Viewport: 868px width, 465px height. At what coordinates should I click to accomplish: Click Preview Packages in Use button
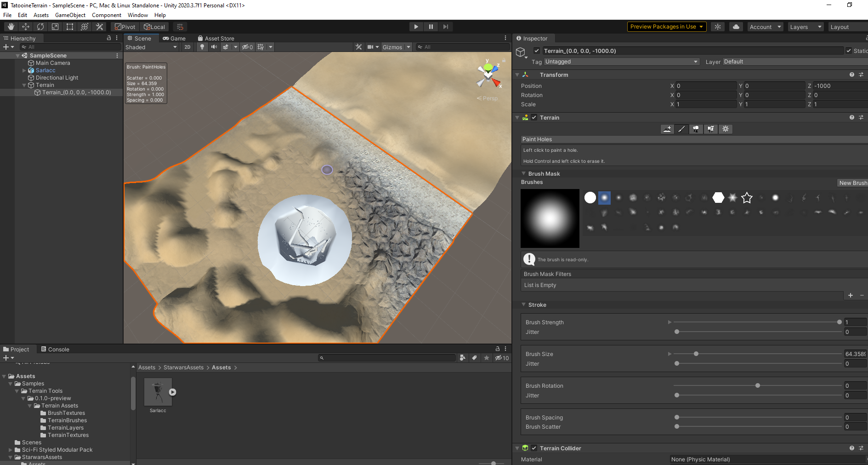pos(667,27)
